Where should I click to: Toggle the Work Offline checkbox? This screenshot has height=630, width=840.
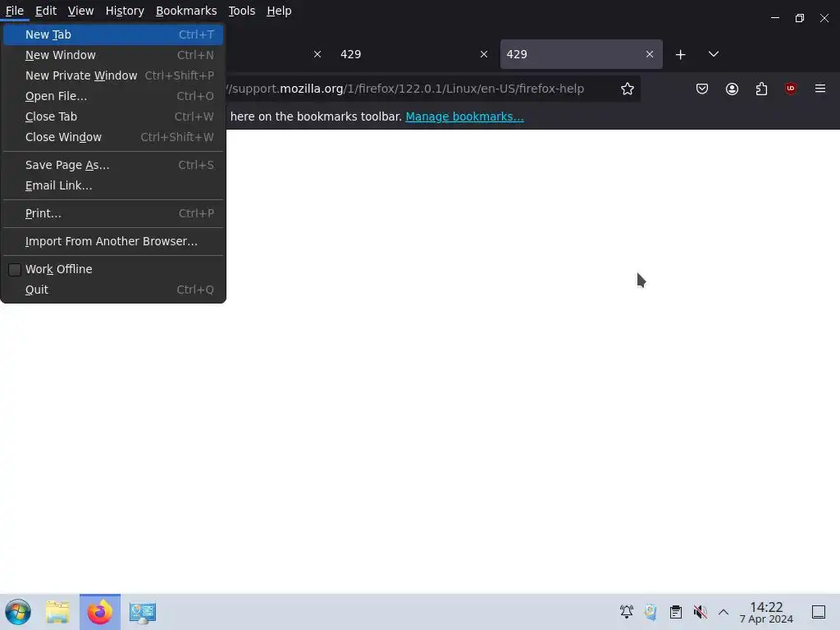coord(15,269)
